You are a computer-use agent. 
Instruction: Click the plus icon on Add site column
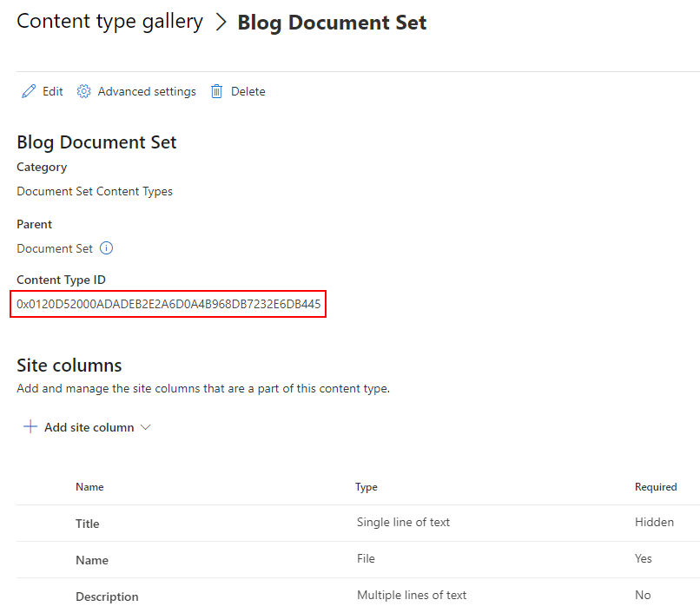coord(30,426)
